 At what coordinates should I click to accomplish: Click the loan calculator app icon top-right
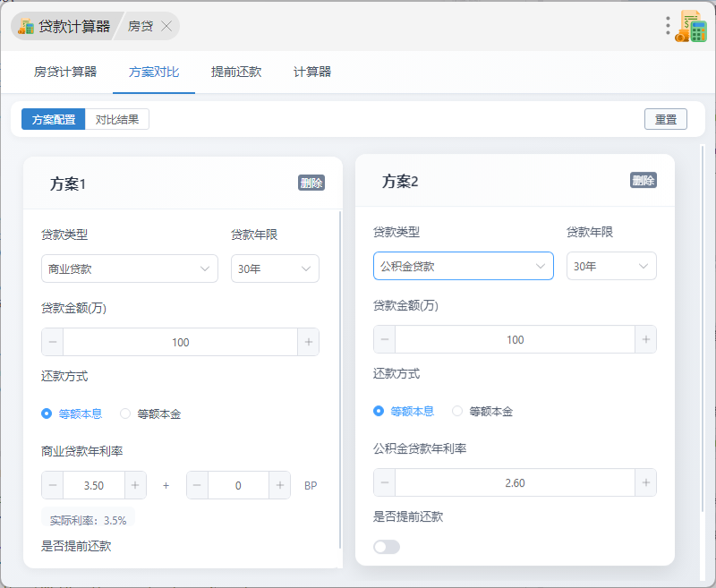[692, 26]
